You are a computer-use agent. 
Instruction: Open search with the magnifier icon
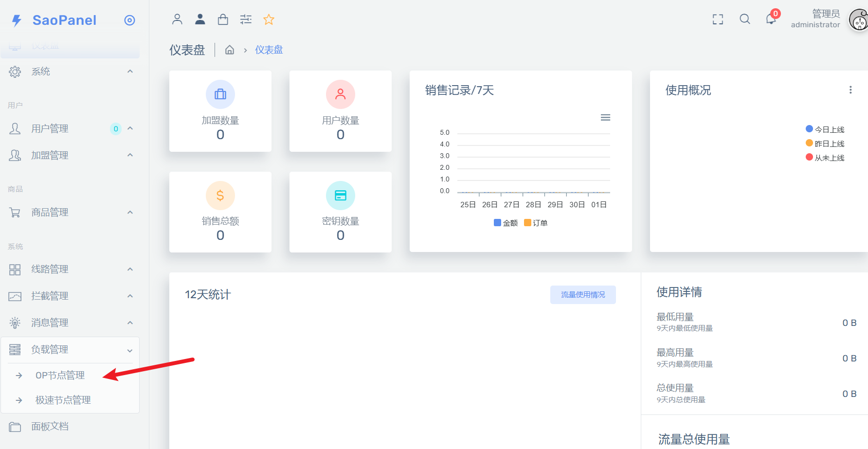tap(744, 19)
